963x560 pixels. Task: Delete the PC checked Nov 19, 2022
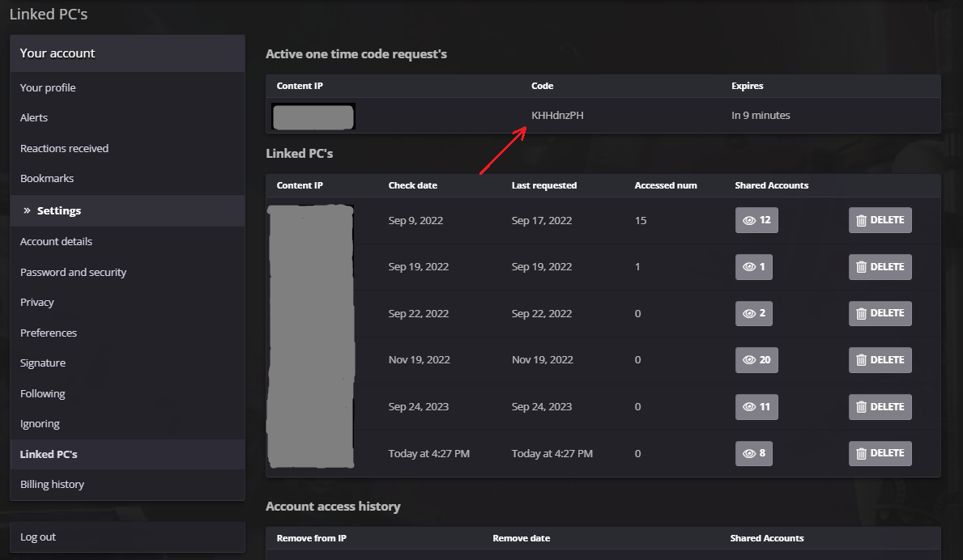pos(880,360)
